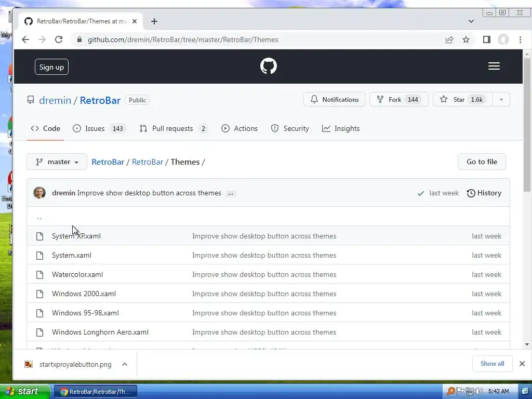Open the Windows 95-98.xaml file
532x399 pixels.
tap(86, 313)
